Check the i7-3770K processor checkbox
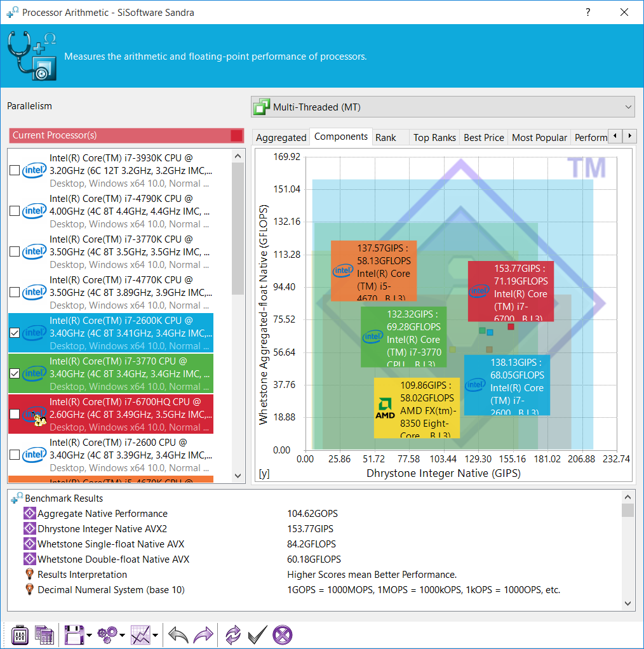 pos(15,251)
